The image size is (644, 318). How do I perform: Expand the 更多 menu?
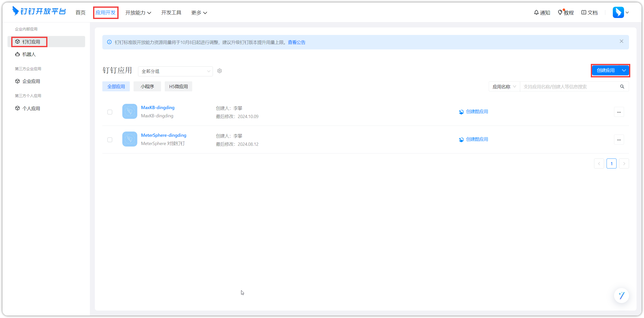[x=199, y=12]
